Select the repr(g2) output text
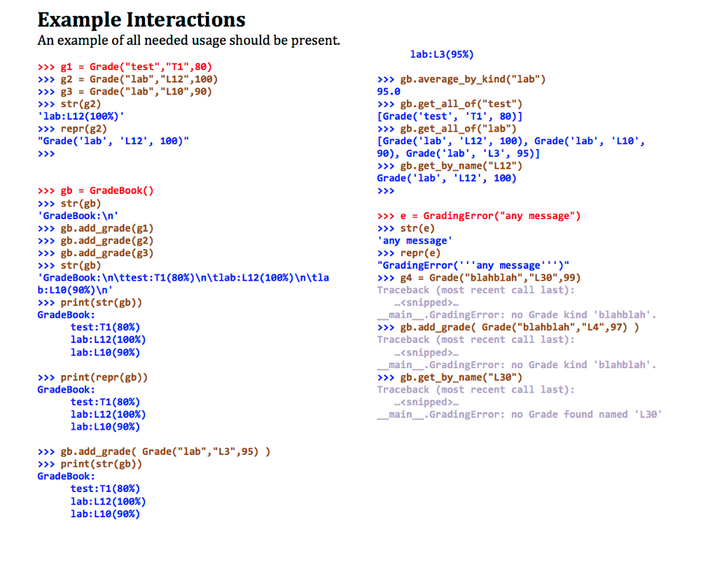The height and width of the screenshot is (588, 717). click(x=111, y=141)
